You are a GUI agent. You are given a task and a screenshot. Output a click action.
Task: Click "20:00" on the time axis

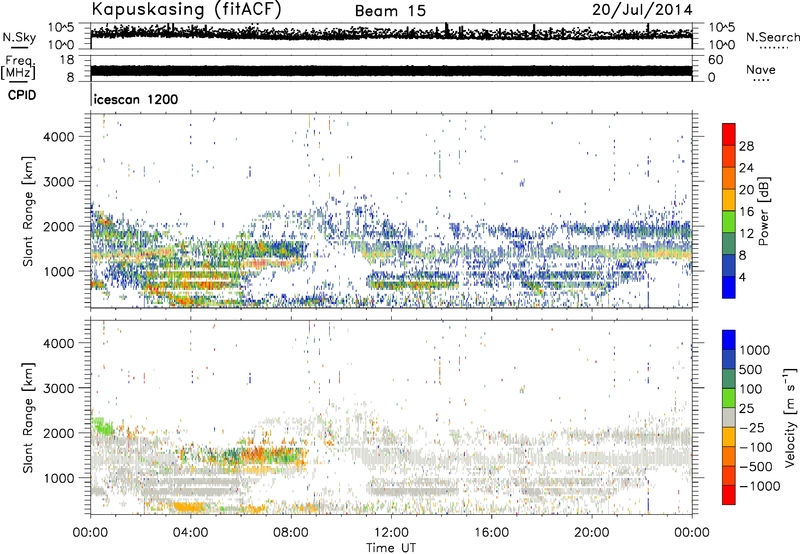point(591,533)
